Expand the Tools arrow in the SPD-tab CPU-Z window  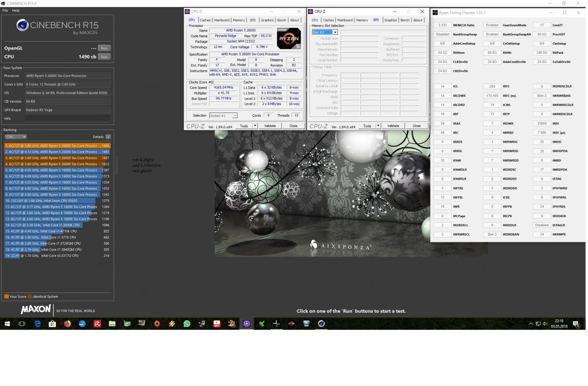coord(378,126)
